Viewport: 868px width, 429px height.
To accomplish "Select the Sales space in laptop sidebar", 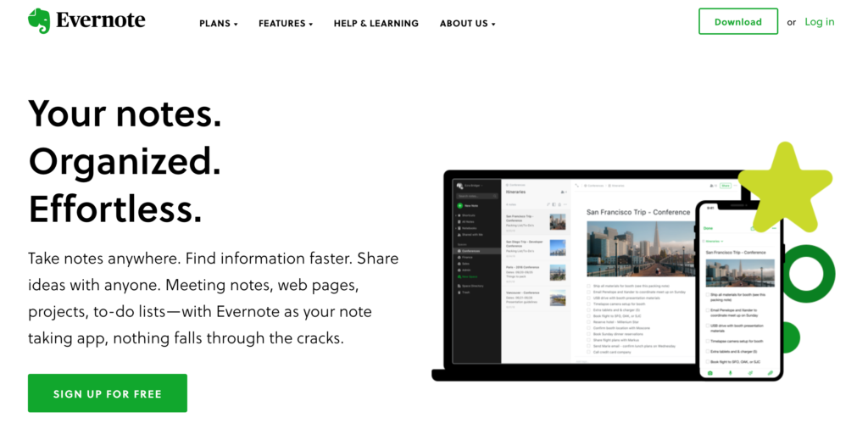I will (x=465, y=264).
